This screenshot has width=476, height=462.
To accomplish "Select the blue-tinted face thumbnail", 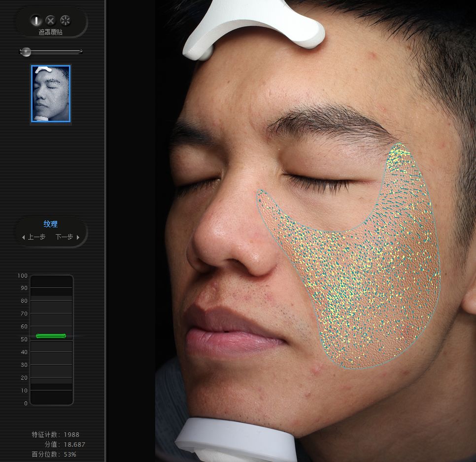I will pos(51,94).
